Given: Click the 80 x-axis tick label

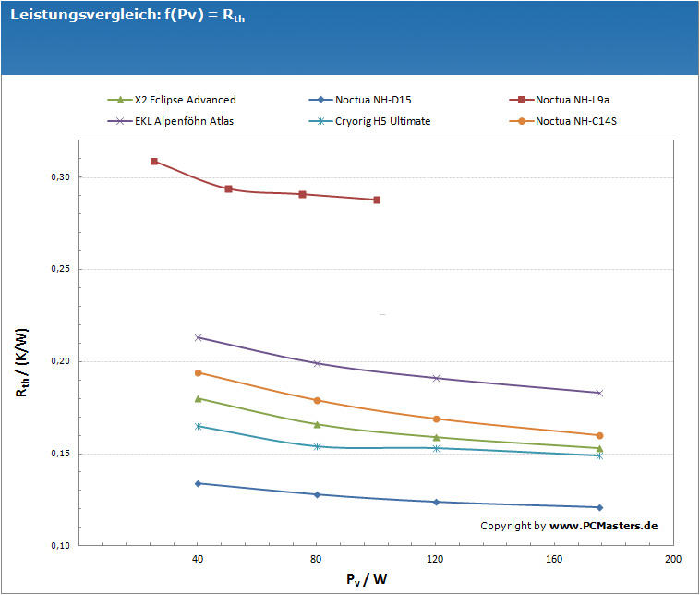Looking at the screenshot, I should click(316, 559).
